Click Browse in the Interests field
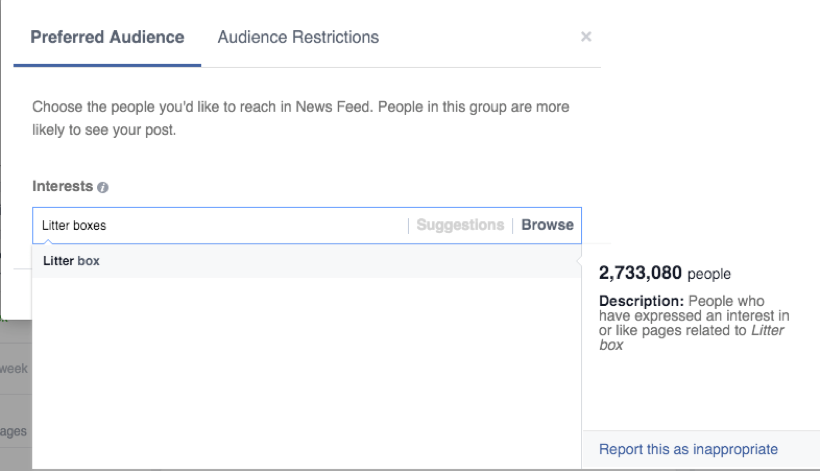820x471 pixels. 547,225
